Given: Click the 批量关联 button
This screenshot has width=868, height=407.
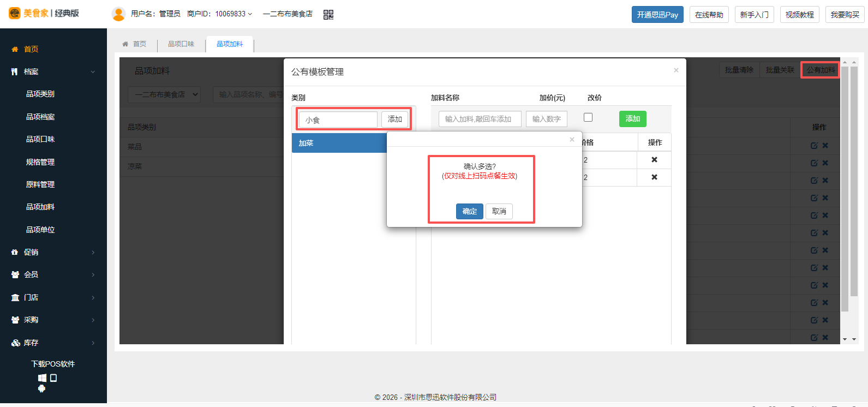Looking at the screenshot, I should point(780,70).
